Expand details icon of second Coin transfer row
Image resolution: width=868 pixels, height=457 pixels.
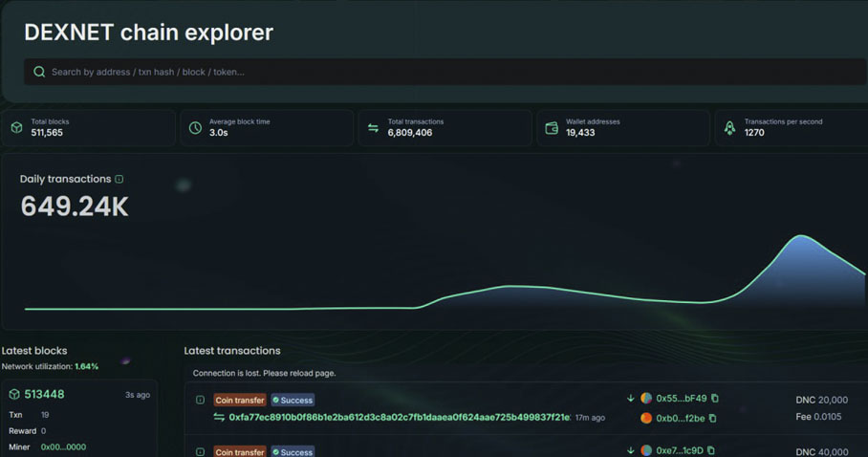click(201, 452)
